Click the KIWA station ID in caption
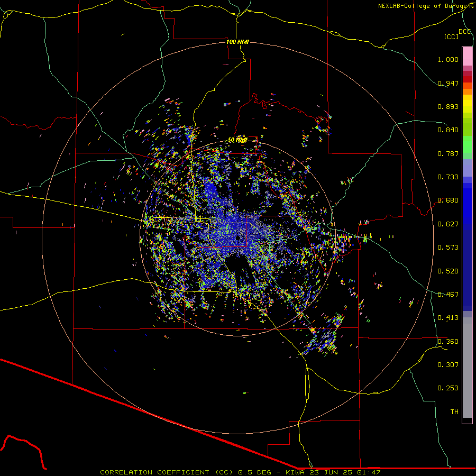The image size is (476, 476). [x=296, y=472]
